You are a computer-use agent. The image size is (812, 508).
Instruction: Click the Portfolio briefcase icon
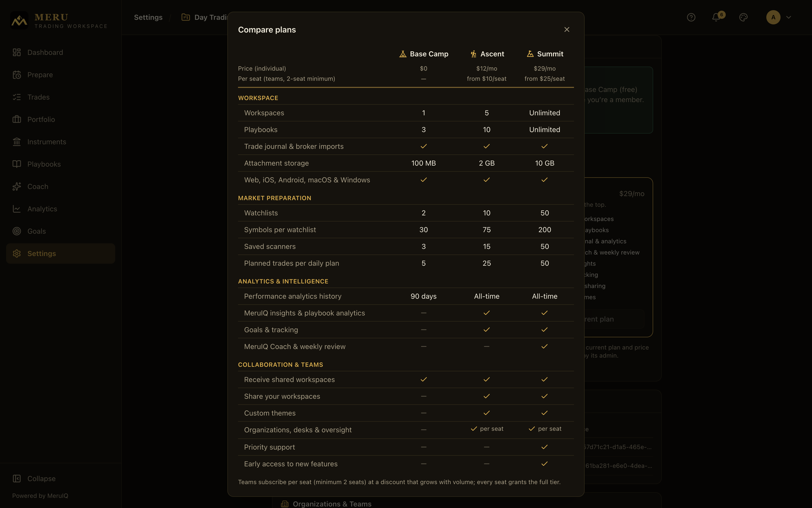point(17,119)
